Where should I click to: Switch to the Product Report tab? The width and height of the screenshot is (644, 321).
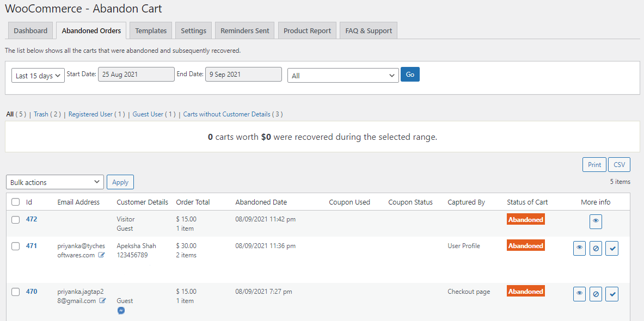coord(307,31)
